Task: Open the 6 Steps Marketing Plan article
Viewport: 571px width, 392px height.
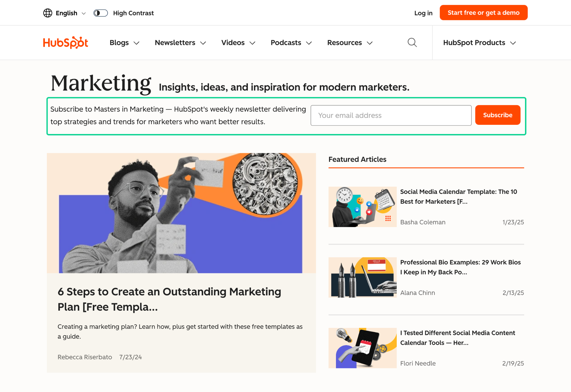Action: 169,299
